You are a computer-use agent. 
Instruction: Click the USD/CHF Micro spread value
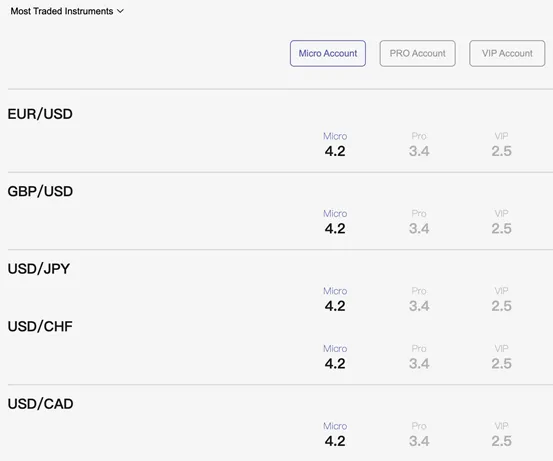point(335,364)
